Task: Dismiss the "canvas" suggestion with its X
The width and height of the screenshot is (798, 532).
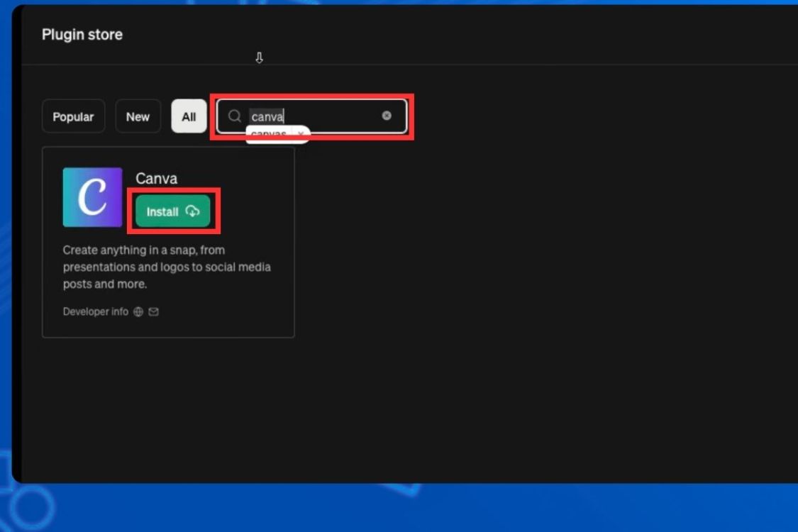Action: tap(301, 134)
